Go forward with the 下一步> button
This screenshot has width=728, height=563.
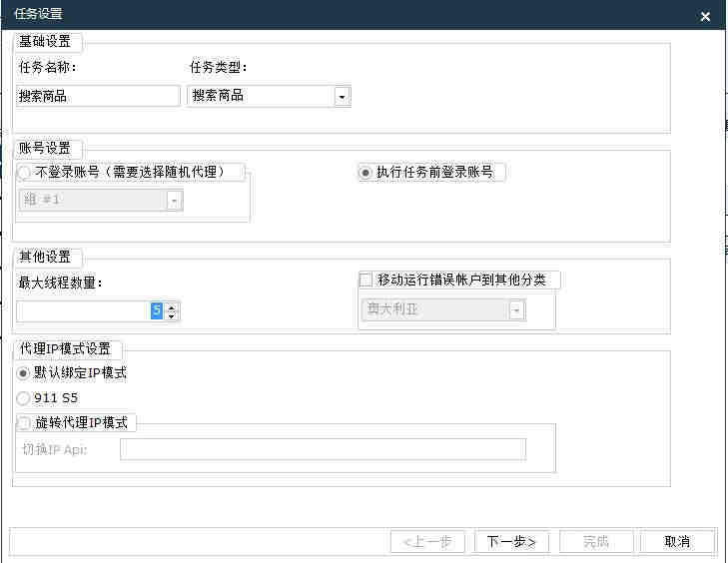(x=511, y=541)
